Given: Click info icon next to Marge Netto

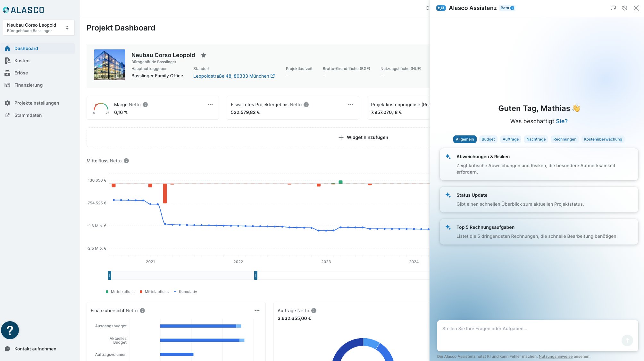Looking at the screenshot, I should click(145, 105).
